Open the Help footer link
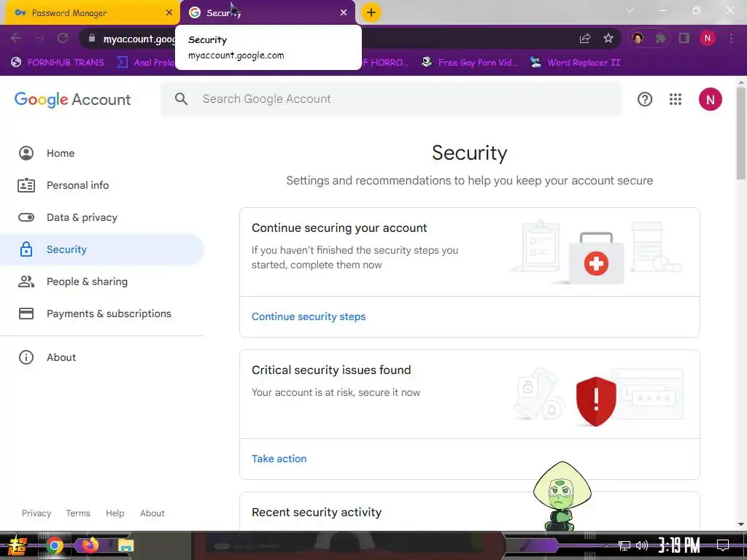This screenshot has height=560, width=747. (x=115, y=513)
